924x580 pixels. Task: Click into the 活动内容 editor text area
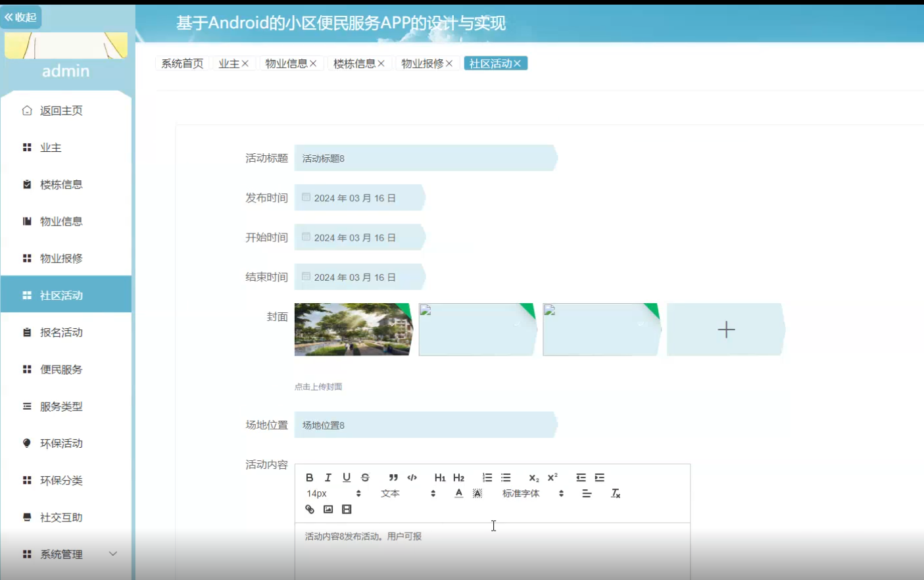(493, 551)
